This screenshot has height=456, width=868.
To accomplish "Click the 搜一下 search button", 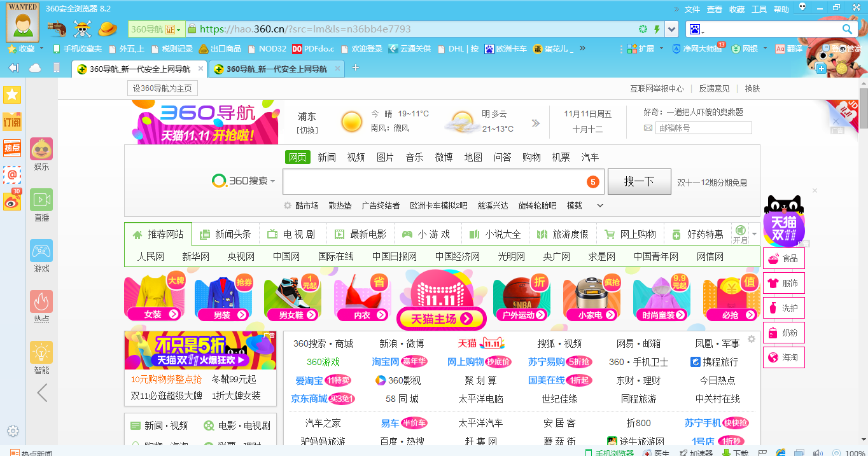I will point(638,181).
